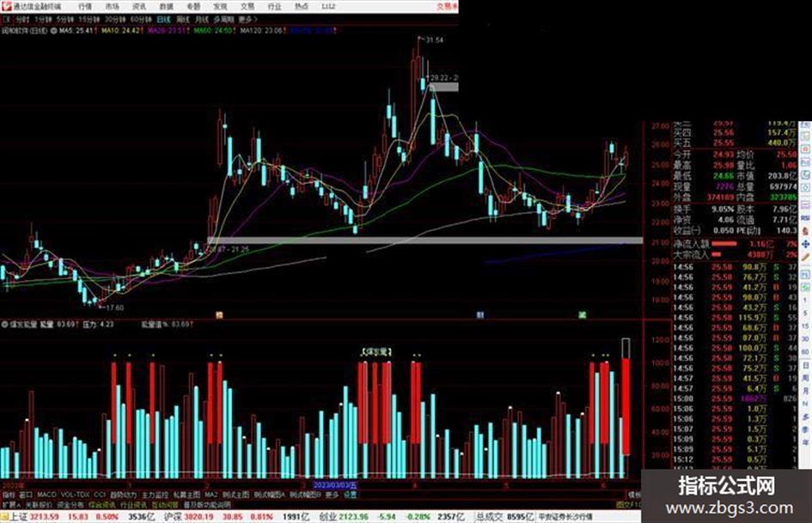Viewport: 812px width, 523px height.
Task: Click the round settings icon before MA5
Action: coord(53,31)
